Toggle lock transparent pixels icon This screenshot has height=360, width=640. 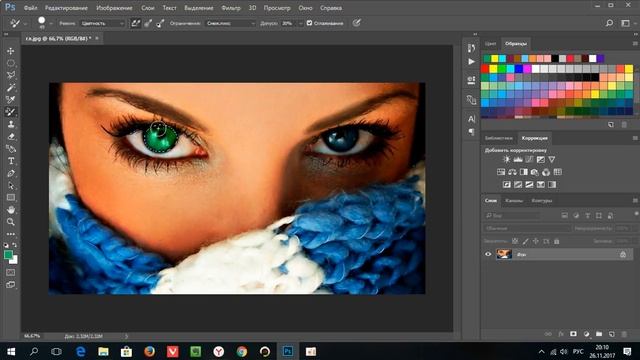click(515, 241)
